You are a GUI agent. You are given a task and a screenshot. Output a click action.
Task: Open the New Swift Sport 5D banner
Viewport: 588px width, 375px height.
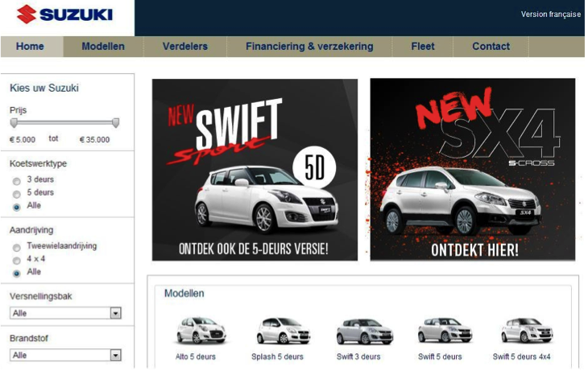coord(255,170)
